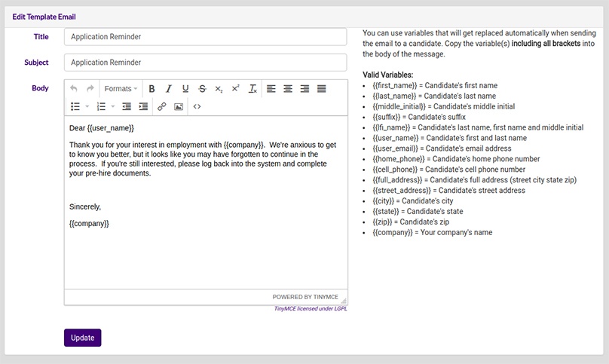Click the {{suffix}} variable text
Image resolution: width=609 pixels, height=364 pixels.
point(387,117)
